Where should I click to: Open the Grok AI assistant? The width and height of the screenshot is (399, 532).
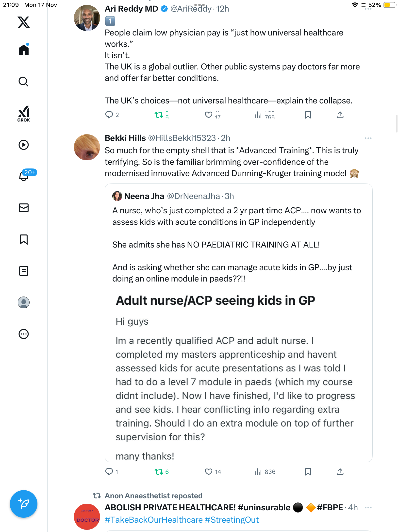tap(24, 114)
